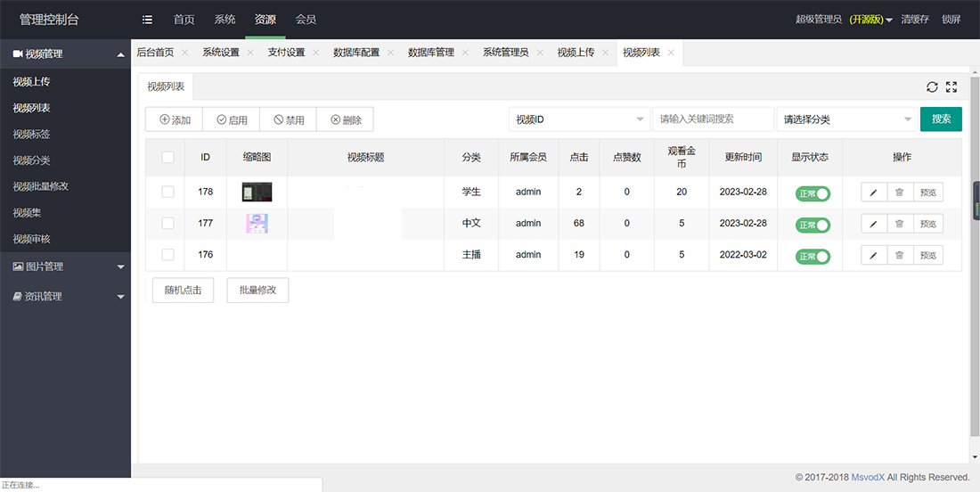Check the box for video ID 178

point(167,192)
